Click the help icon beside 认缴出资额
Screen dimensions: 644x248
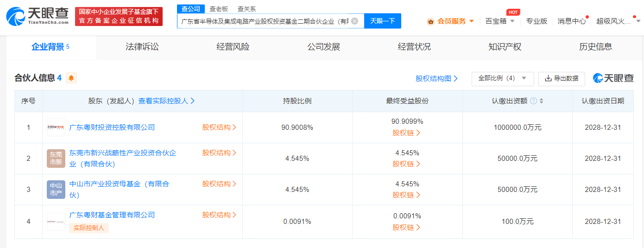533,101
